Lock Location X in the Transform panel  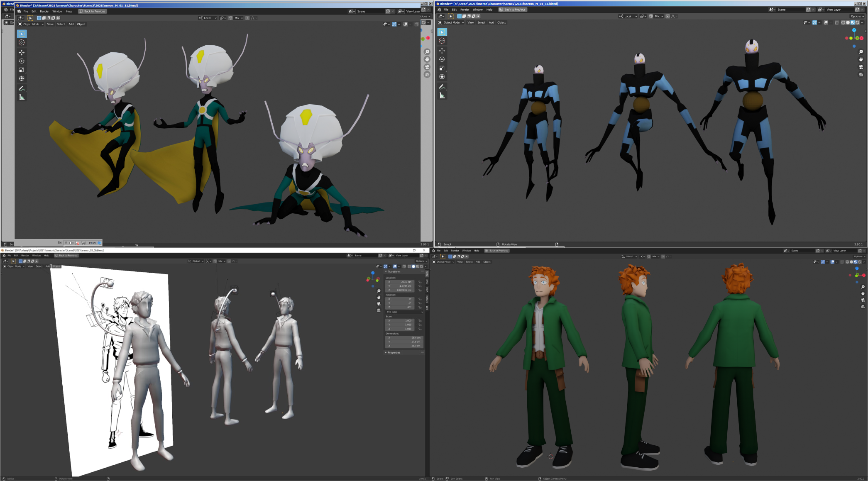pos(420,282)
